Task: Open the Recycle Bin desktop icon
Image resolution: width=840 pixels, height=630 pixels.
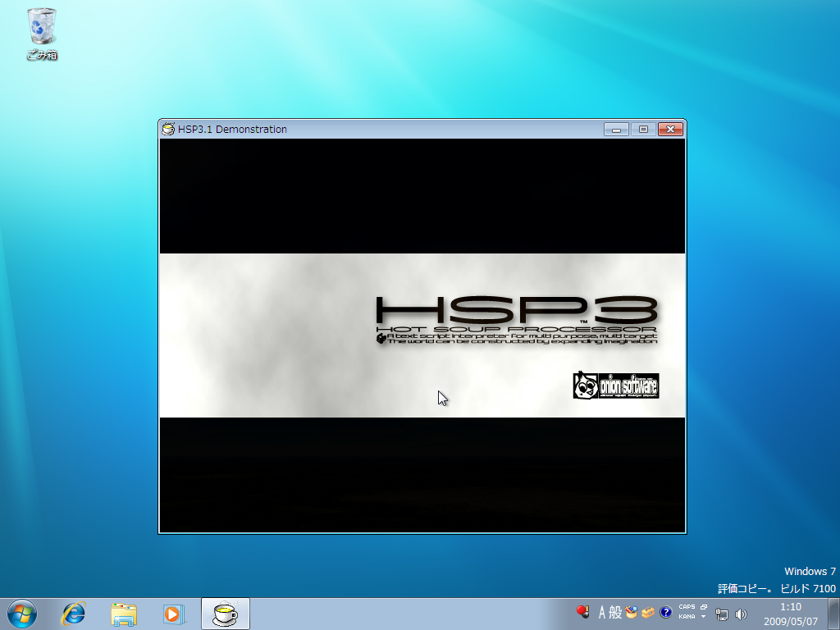Action: 41,33
